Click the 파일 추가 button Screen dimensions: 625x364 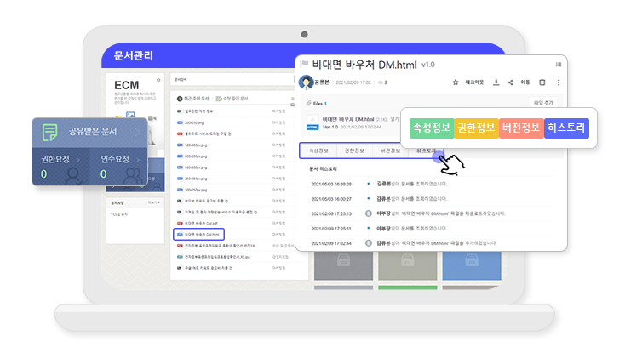pos(544,102)
